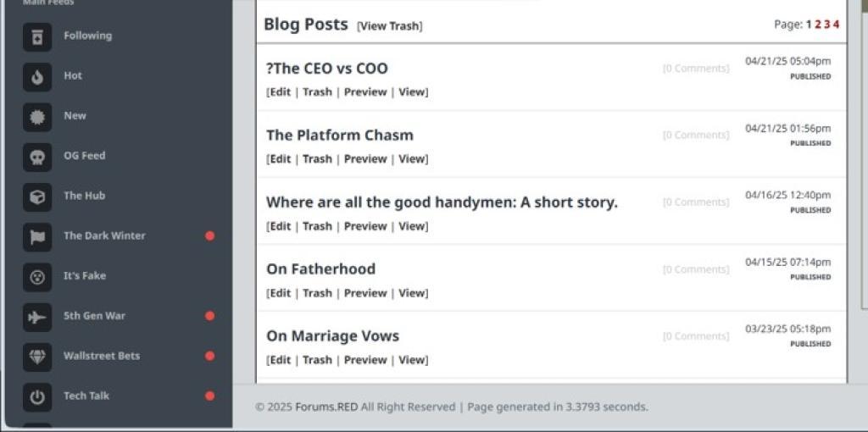This screenshot has height=432, width=868.
Task: Select the New feed burst icon
Action: coord(37,116)
